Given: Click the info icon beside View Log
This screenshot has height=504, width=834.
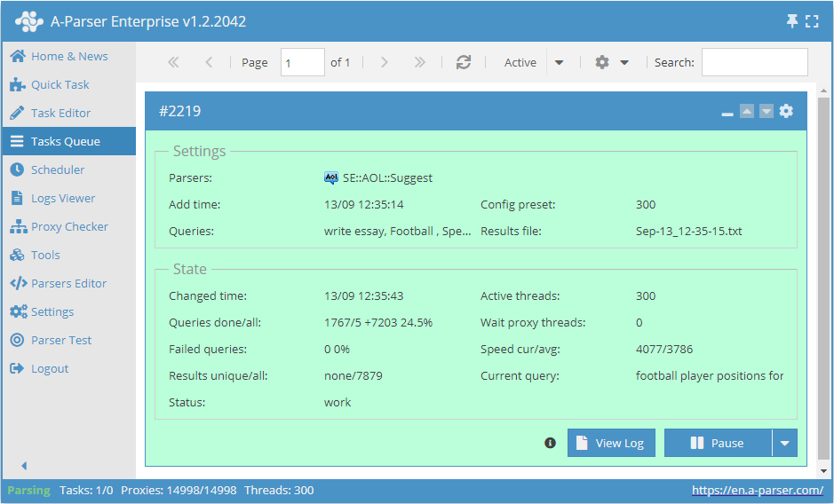Looking at the screenshot, I should tap(550, 443).
